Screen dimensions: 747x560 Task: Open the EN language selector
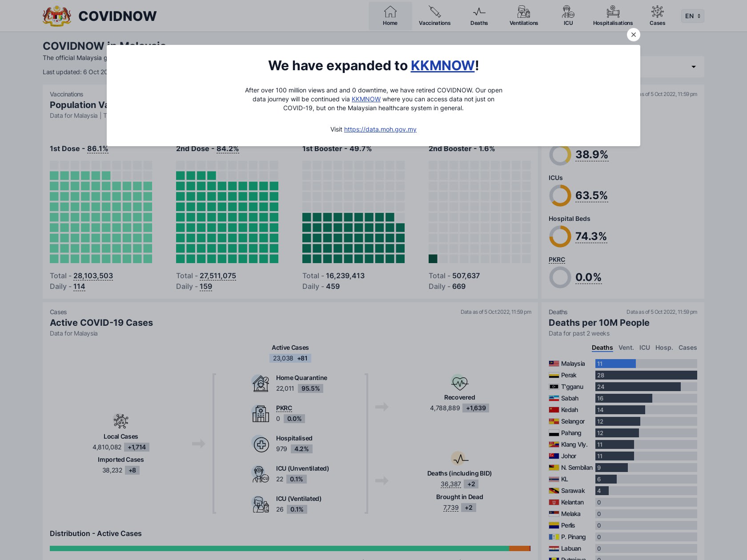[x=692, y=16]
